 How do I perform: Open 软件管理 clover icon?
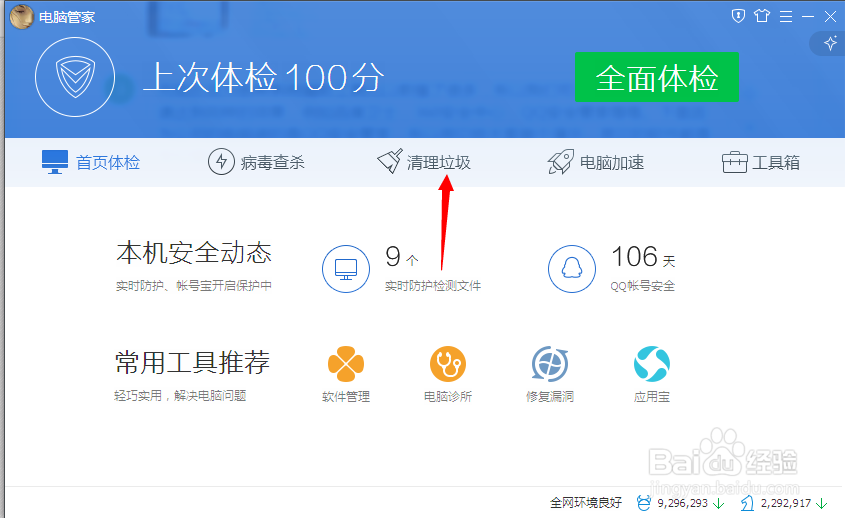coord(346,364)
